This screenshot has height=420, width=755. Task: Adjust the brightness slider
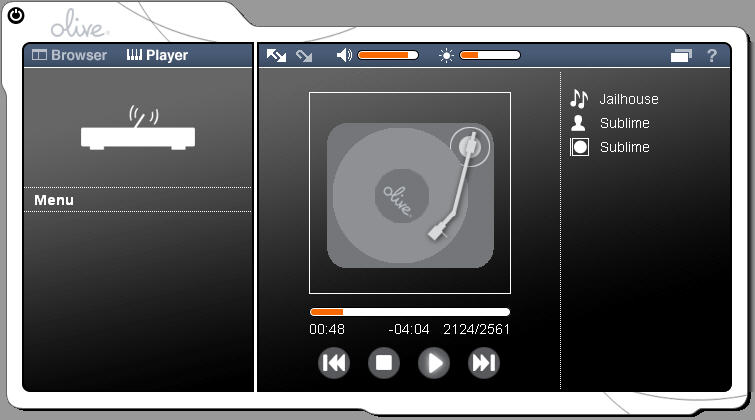pyautogui.click(x=490, y=55)
